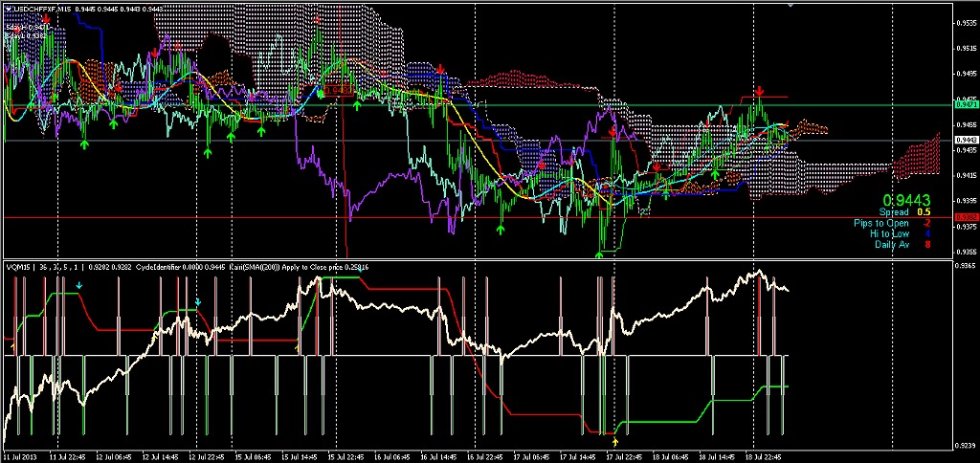Click the 16 Jul 22:45 time label
Screen dimensions: 980x463
tap(485, 456)
